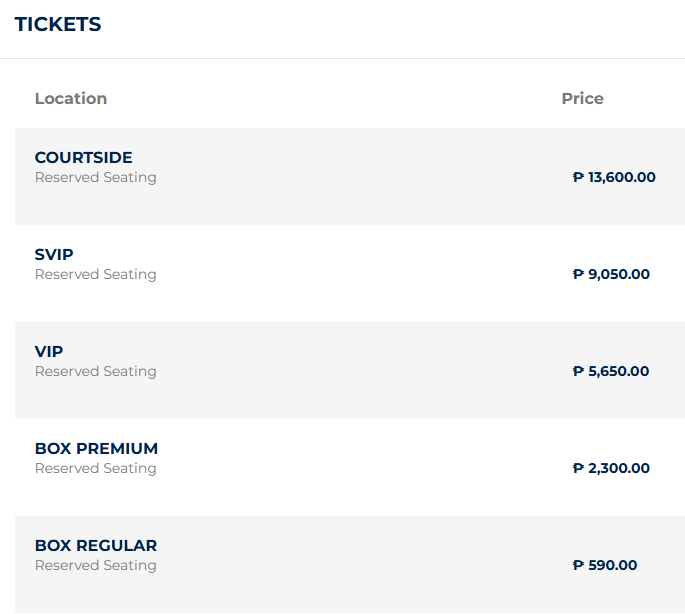Click the ₱ 590.00 Box Regular price
The image size is (685, 614).
[x=605, y=565]
